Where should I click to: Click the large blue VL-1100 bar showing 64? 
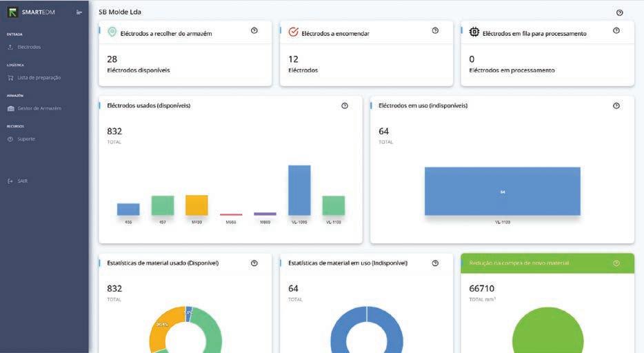pyautogui.click(x=502, y=191)
